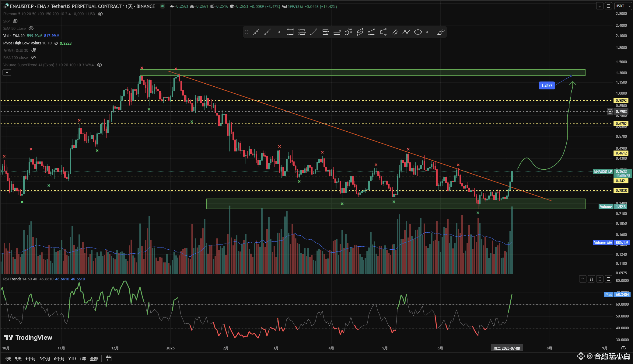The image size is (633, 364).
Task: Select the ray line tool
Action: (268, 32)
